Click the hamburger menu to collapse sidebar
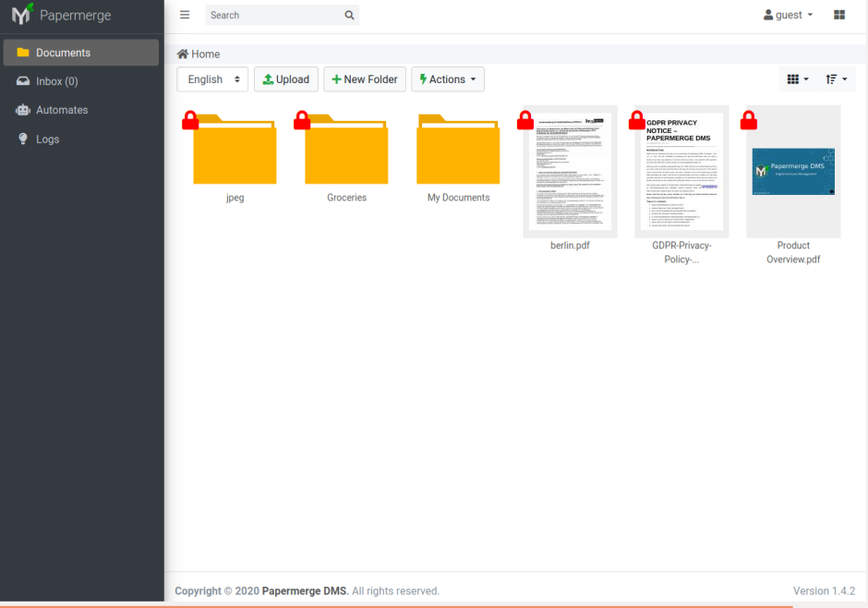 pos(184,15)
